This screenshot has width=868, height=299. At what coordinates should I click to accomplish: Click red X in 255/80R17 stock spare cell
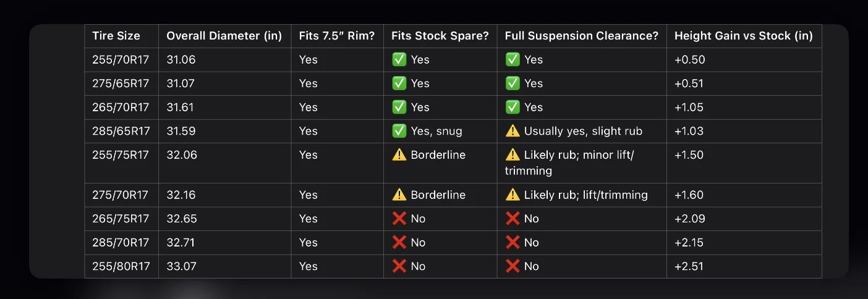[399, 266]
